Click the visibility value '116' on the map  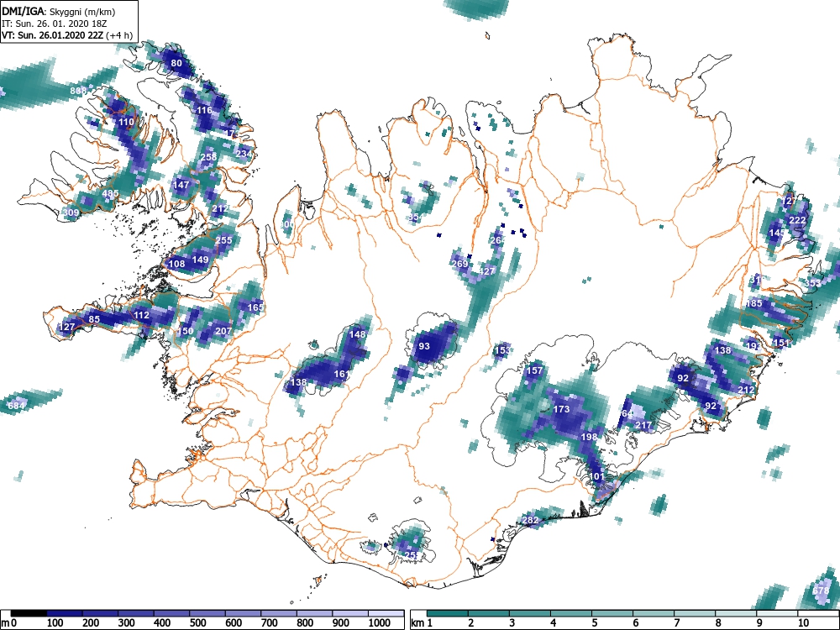(205, 110)
